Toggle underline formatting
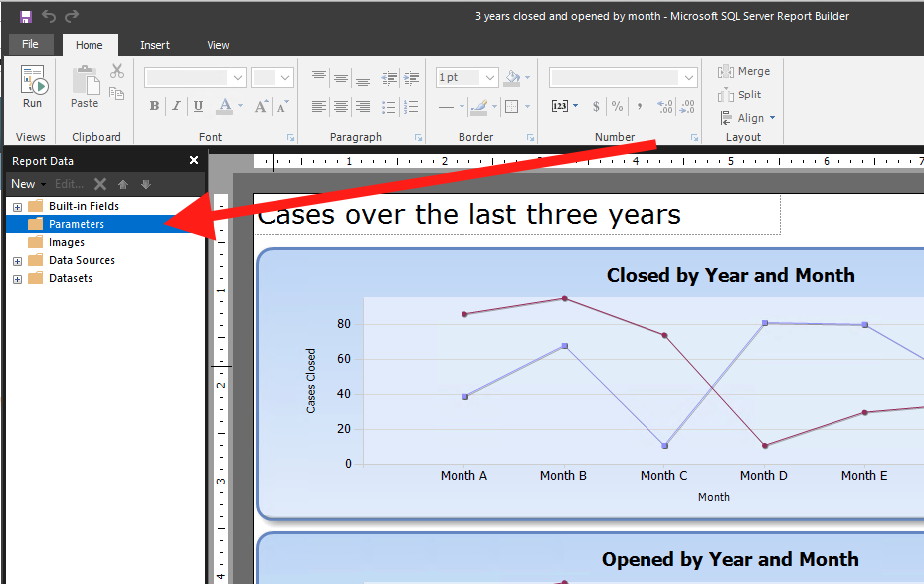This screenshot has height=584, width=924. [x=198, y=106]
